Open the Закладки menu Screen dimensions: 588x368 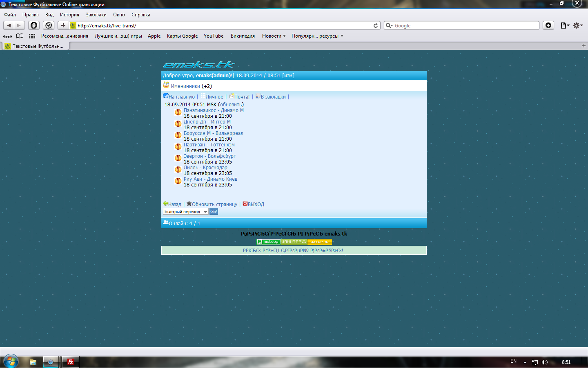96,15
